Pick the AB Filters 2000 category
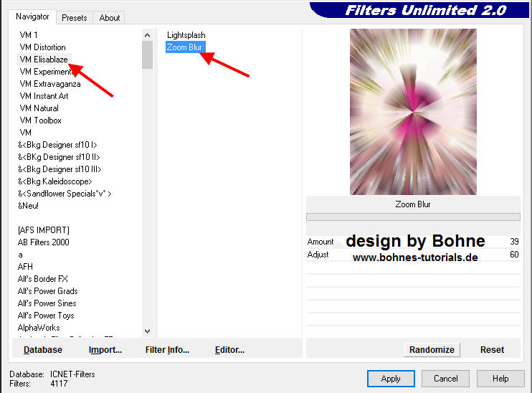Screen dimensions: 532x393 (x=44, y=242)
